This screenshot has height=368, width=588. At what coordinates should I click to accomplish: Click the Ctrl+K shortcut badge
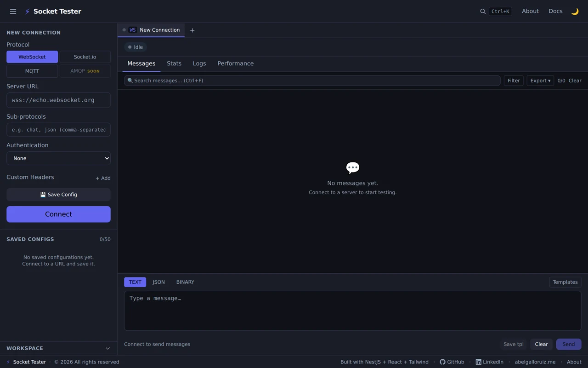500,11
